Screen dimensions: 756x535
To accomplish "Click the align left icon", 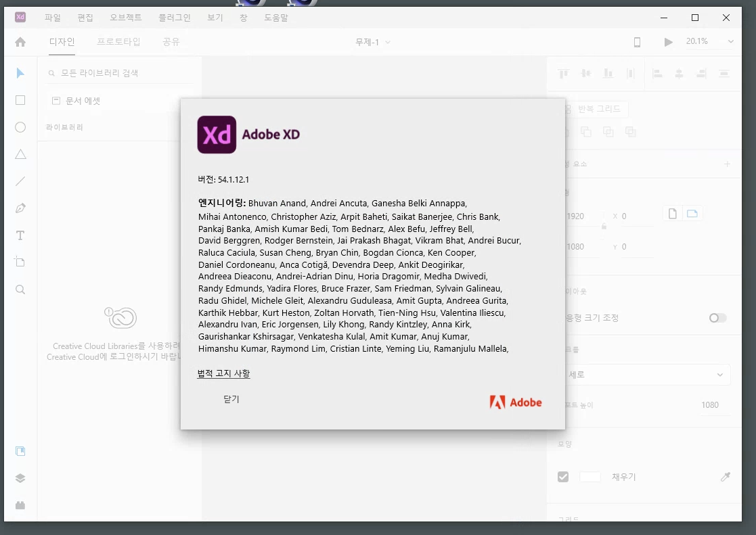I will point(657,73).
